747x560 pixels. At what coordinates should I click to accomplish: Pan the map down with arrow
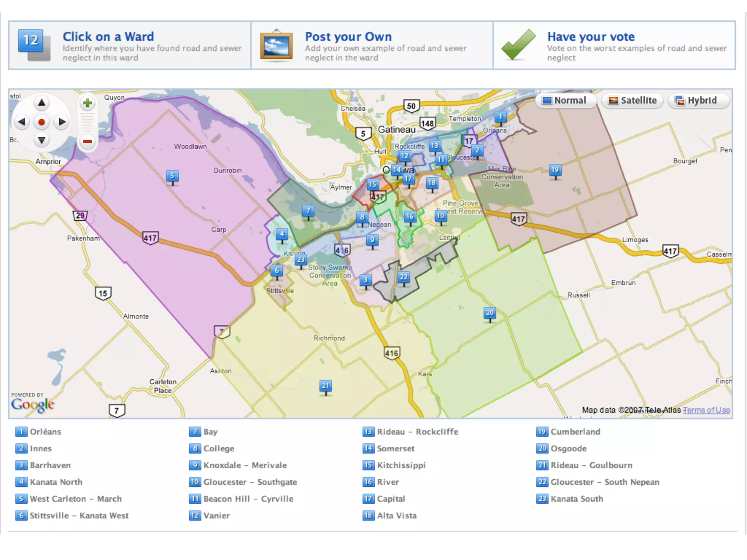click(42, 140)
